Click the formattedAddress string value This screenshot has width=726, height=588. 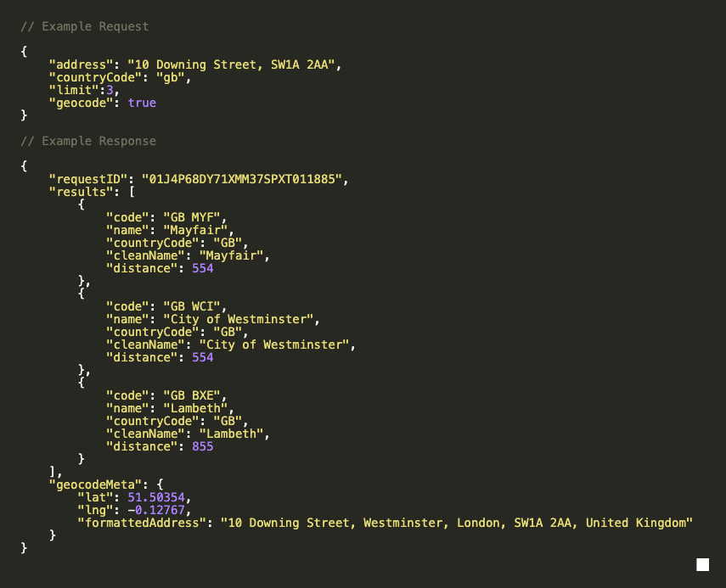457,523
